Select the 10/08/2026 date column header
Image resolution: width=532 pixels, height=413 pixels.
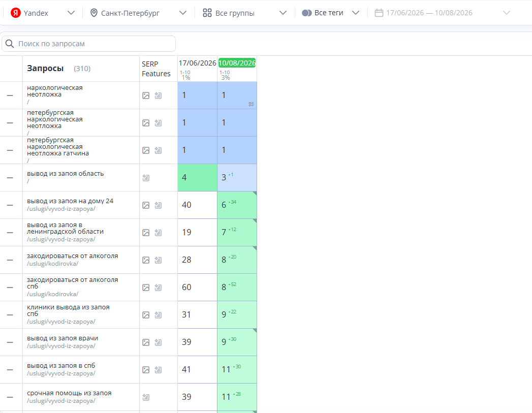coord(237,63)
